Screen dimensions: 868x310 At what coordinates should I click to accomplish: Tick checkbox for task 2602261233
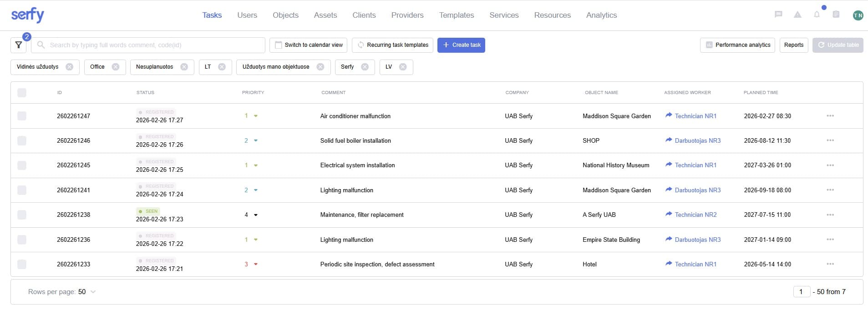coord(22,264)
